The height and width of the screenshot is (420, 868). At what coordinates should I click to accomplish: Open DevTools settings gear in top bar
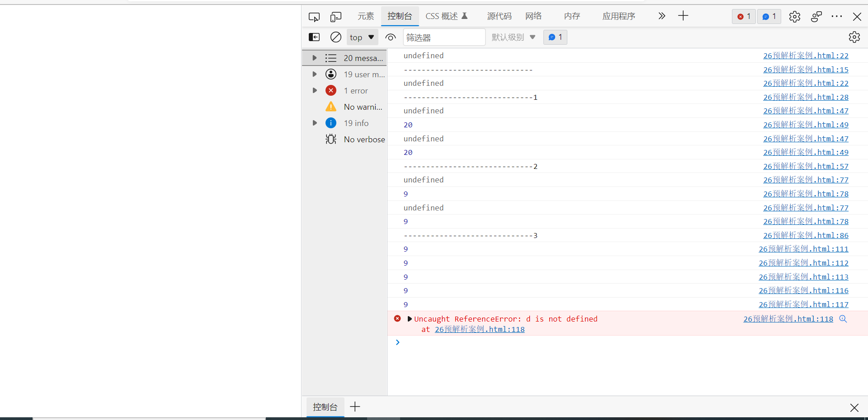coord(795,17)
